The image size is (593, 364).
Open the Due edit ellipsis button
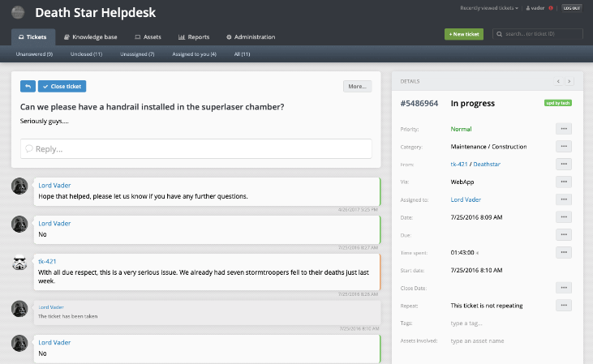tap(564, 235)
